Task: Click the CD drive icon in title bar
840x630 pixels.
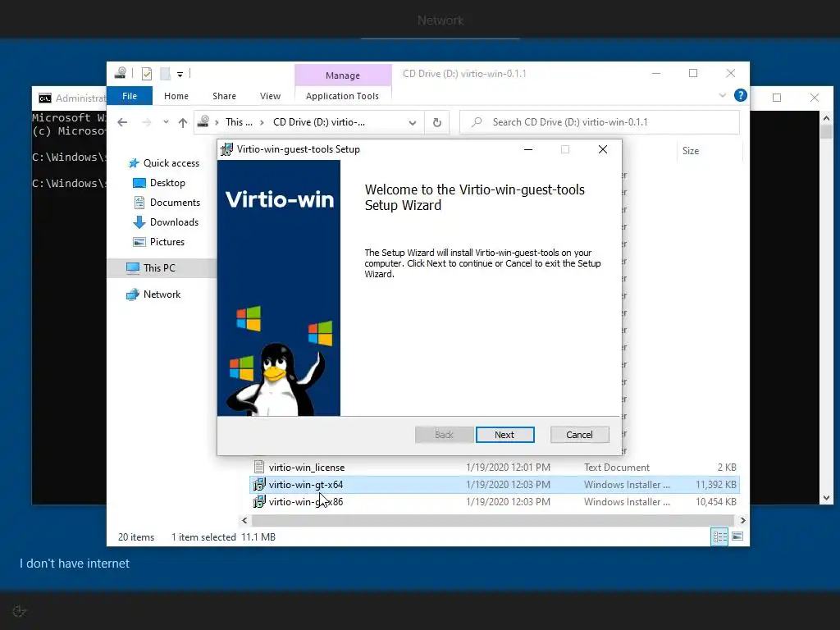Action: pos(121,73)
